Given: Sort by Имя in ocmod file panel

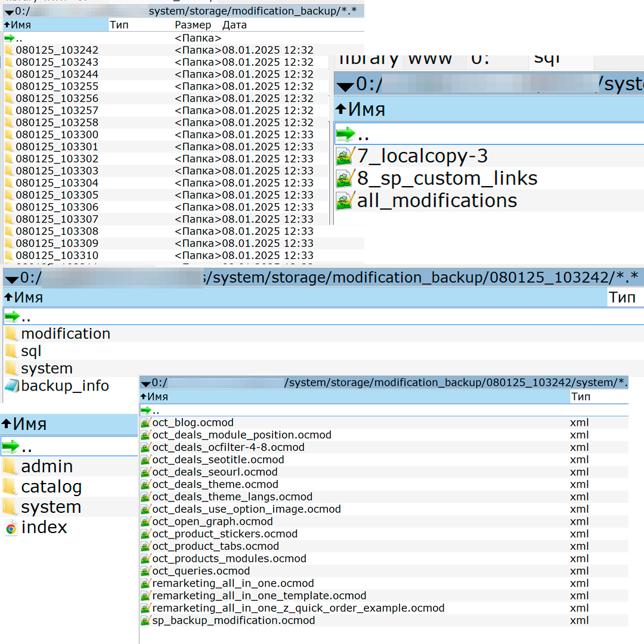Looking at the screenshot, I should click(354, 397).
